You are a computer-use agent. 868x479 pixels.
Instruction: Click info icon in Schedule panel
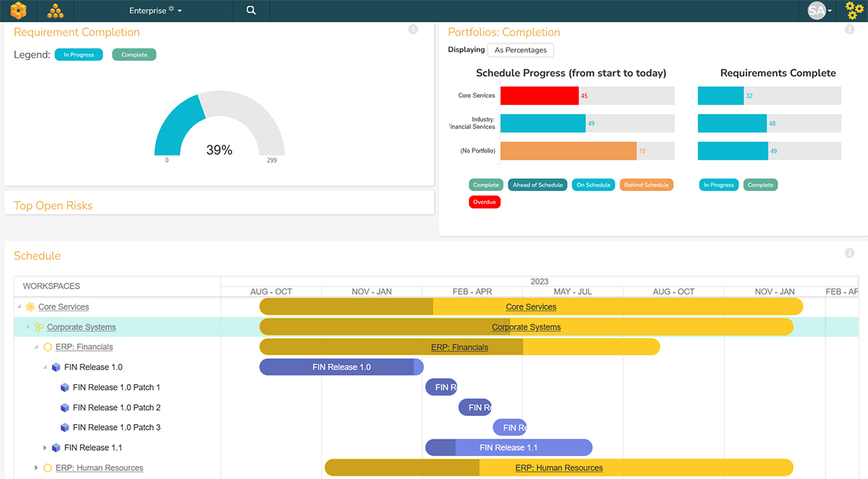850,253
